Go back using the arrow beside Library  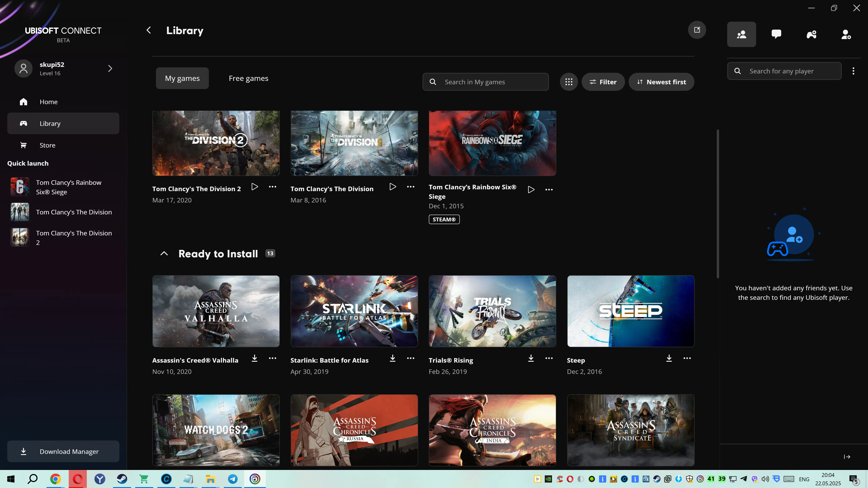(x=149, y=30)
